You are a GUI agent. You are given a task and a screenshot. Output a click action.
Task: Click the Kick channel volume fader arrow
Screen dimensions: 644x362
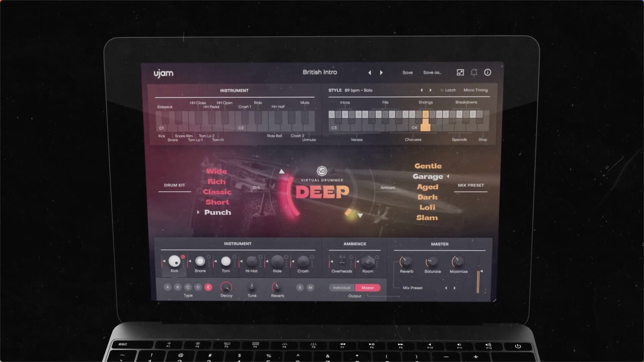(x=164, y=261)
